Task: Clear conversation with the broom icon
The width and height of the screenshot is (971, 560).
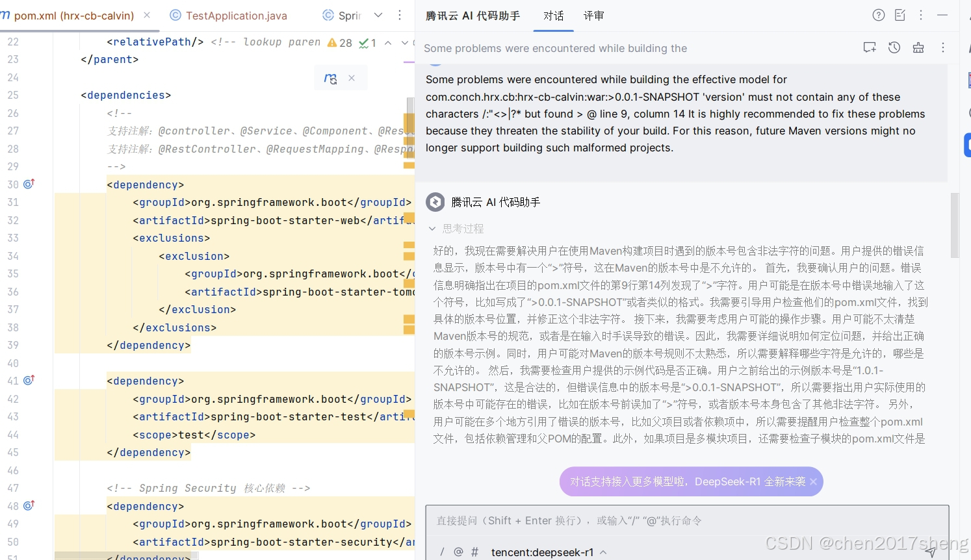Action: coord(918,47)
